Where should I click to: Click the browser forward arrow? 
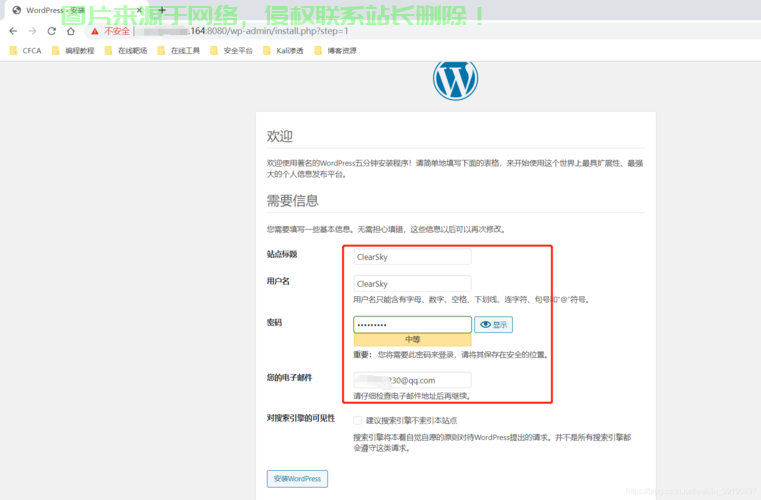tap(32, 31)
